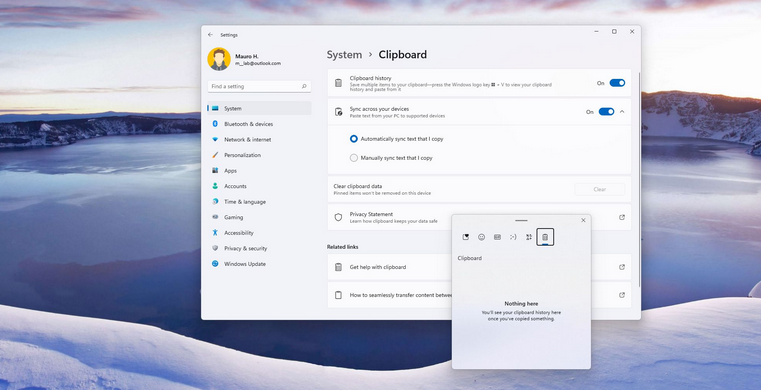The height and width of the screenshot is (390, 761).
Task: Maximize the Settings window
Action: click(x=614, y=32)
